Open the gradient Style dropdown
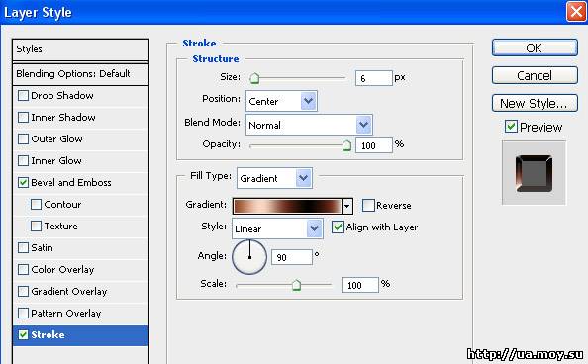Image resolution: width=588 pixels, height=364 pixels. [x=277, y=228]
